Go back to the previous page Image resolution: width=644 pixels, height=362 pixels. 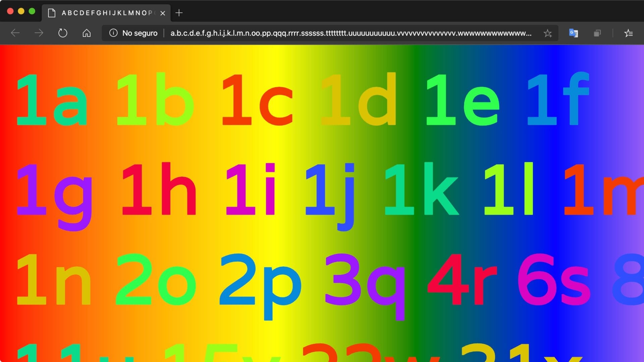15,33
